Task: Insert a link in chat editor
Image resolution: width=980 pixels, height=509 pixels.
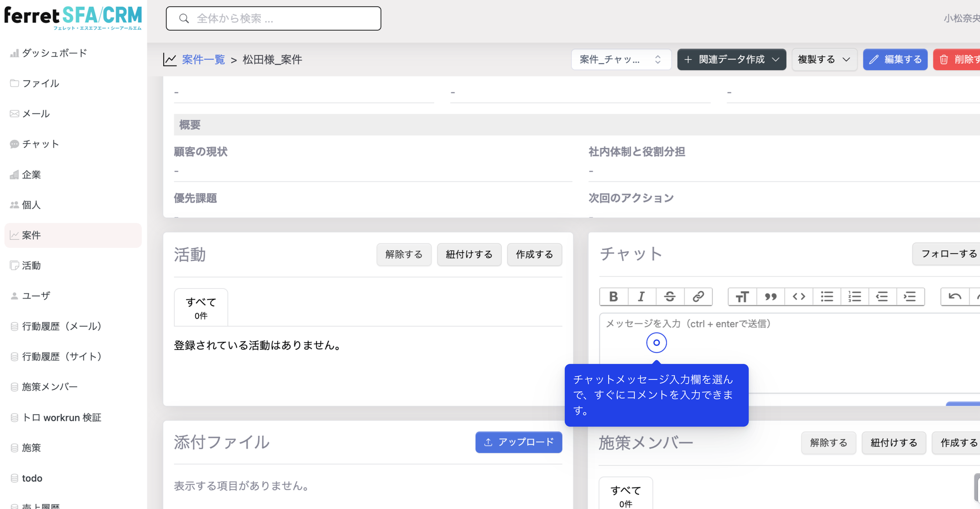Action: pyautogui.click(x=698, y=297)
